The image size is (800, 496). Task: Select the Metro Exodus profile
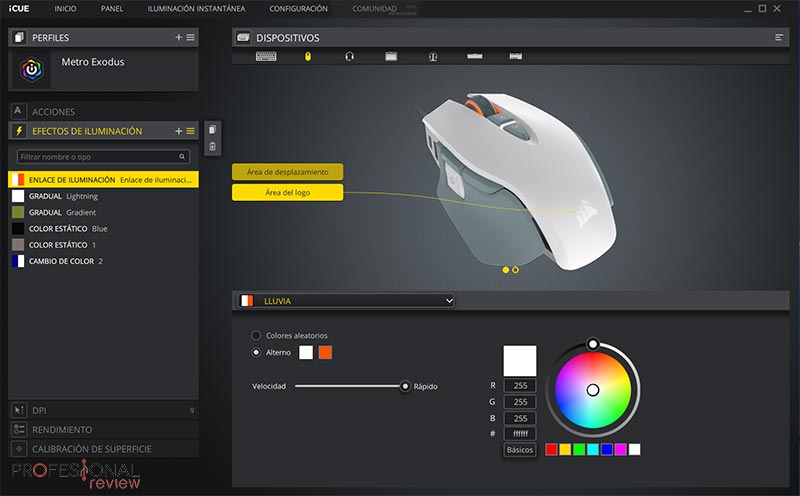pyautogui.click(x=104, y=69)
